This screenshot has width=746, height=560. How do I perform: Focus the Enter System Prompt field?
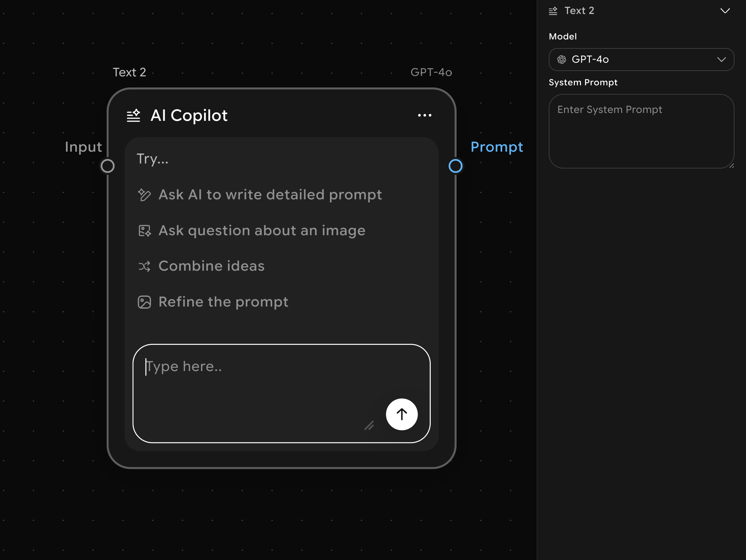641,131
